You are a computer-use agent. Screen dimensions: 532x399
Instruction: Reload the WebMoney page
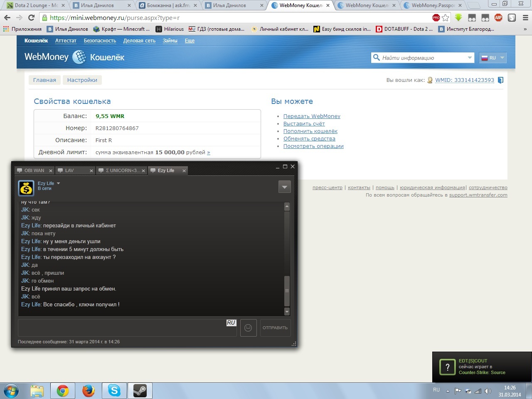click(x=31, y=18)
